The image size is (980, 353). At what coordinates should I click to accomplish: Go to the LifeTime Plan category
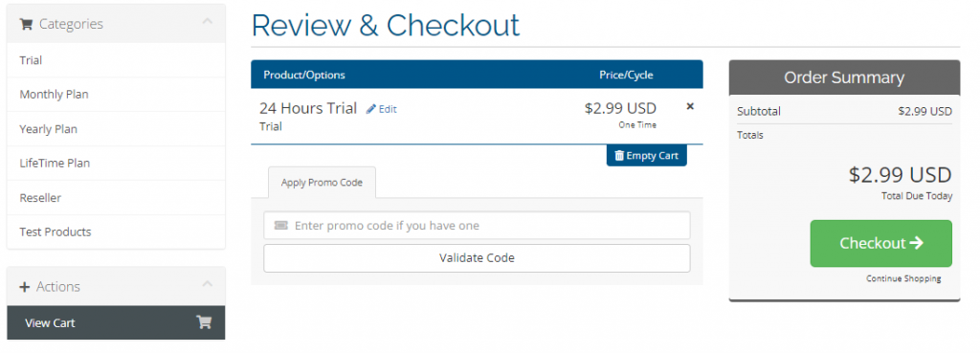click(x=116, y=164)
